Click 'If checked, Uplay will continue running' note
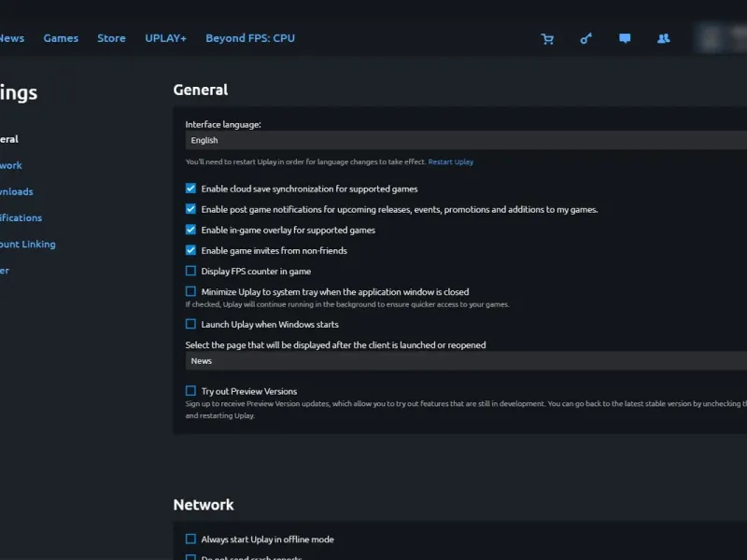The height and width of the screenshot is (560, 747). tap(347, 305)
